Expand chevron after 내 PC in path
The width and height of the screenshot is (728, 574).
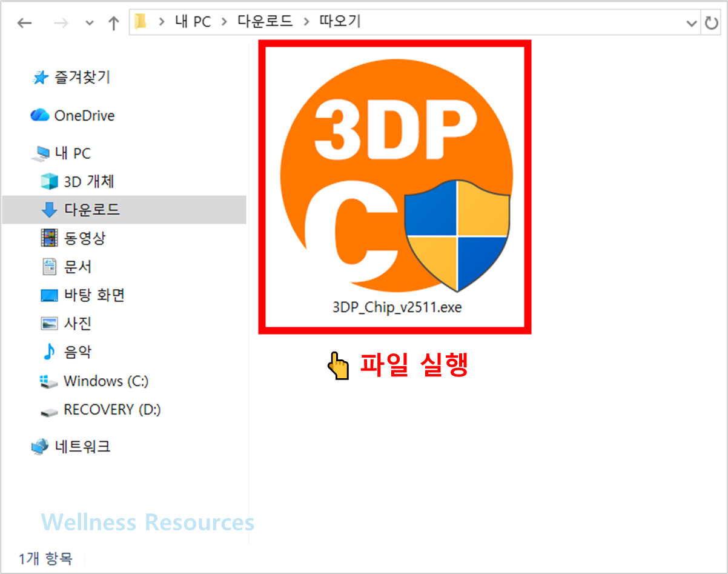224,23
